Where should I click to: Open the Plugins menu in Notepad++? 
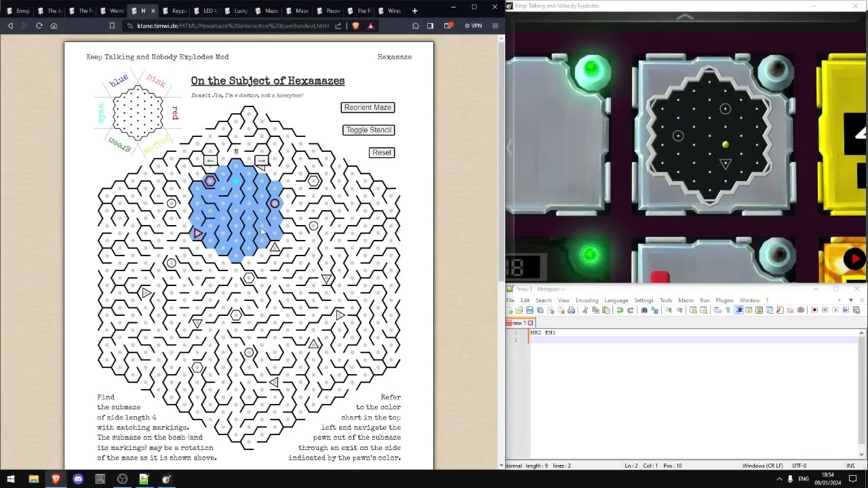pos(724,300)
